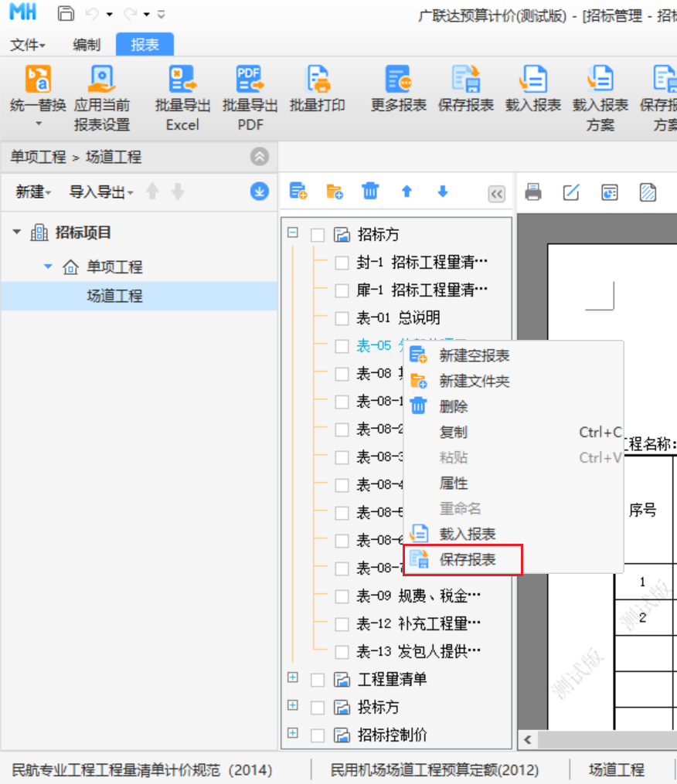
Task: Collapse the report list panel with «
Action: 496,194
